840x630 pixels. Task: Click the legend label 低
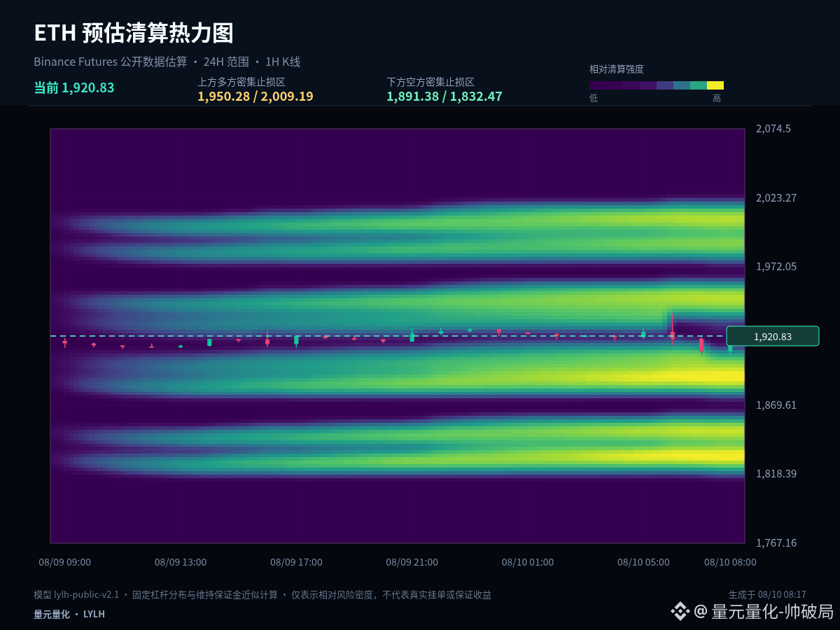[594, 99]
